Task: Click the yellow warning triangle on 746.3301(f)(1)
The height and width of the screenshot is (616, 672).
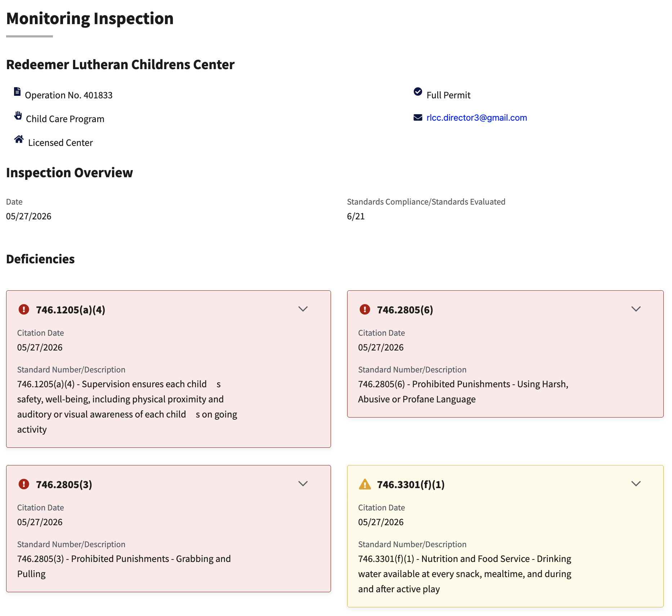Action: [x=365, y=484]
